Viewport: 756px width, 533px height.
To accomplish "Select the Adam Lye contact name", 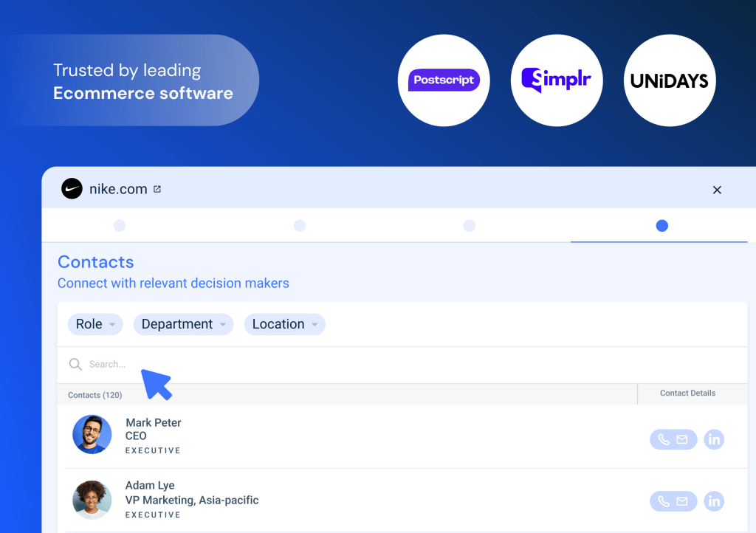I will pyautogui.click(x=150, y=486).
